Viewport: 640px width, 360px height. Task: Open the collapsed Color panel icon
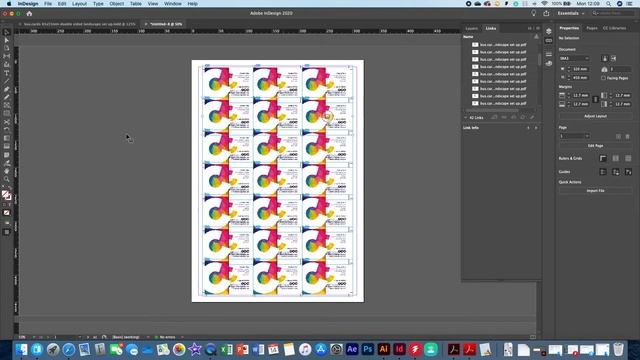(549, 63)
